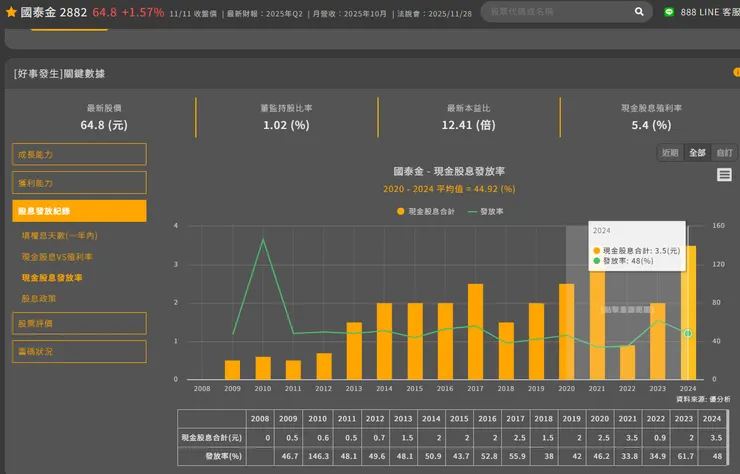Screen dimensions: 740x474
Task: Click the 現金股息合計(元) row label
Action: pos(212,438)
